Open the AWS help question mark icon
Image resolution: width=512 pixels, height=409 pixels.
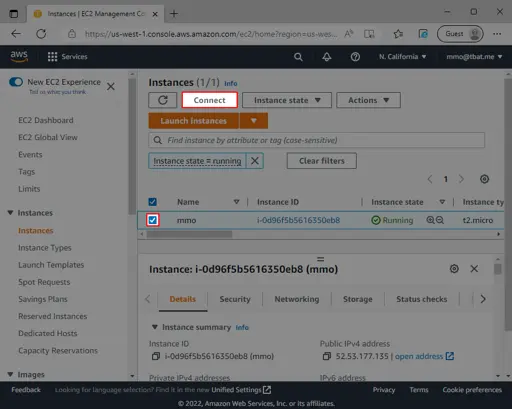coord(355,57)
